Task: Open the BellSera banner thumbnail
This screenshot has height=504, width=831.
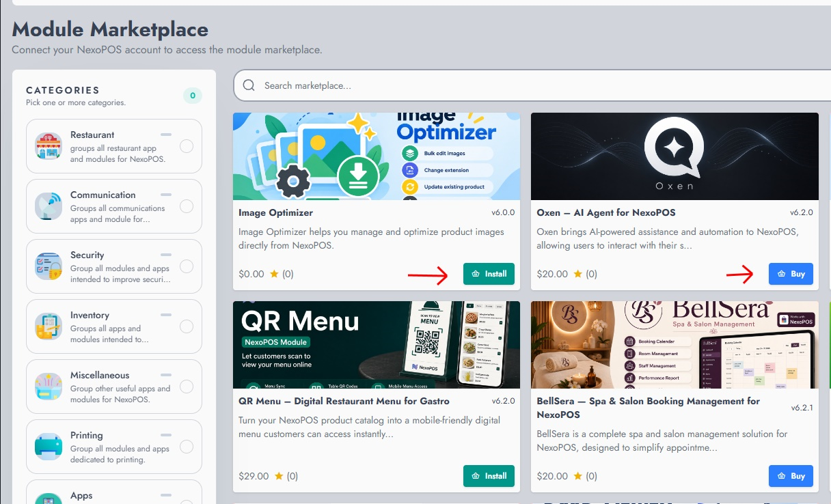Action: pyautogui.click(x=675, y=345)
